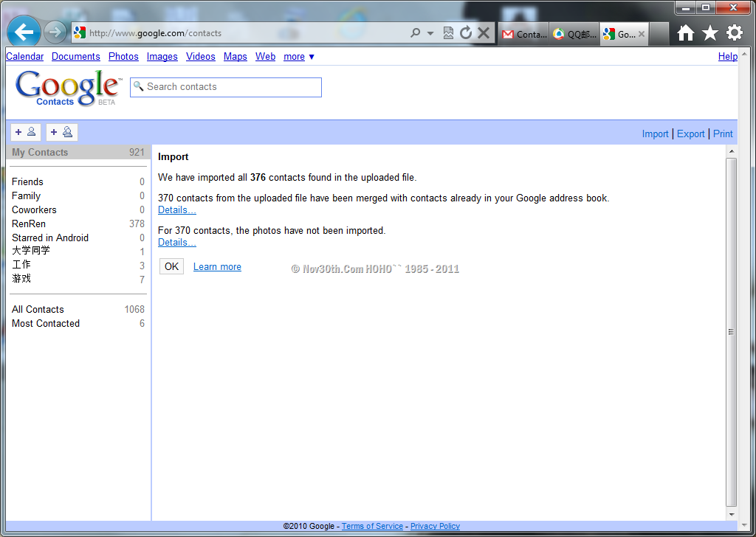756x537 pixels.
Task: Click the Export link
Action: [x=690, y=134]
